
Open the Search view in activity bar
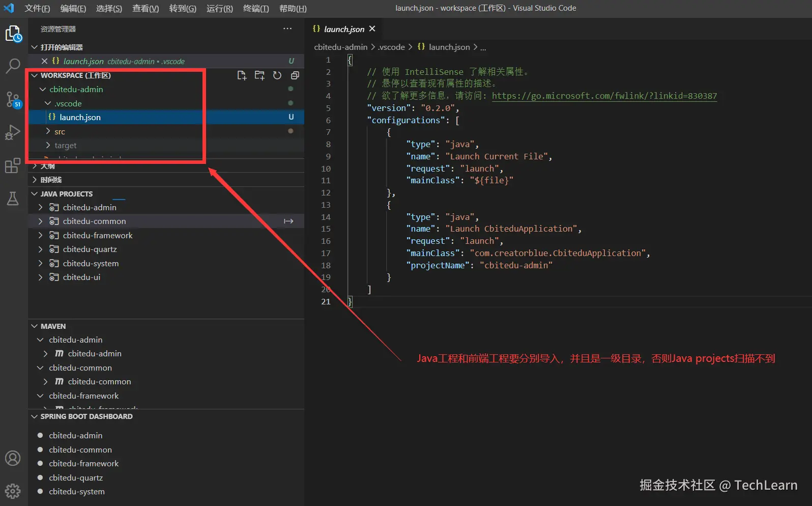coord(13,66)
